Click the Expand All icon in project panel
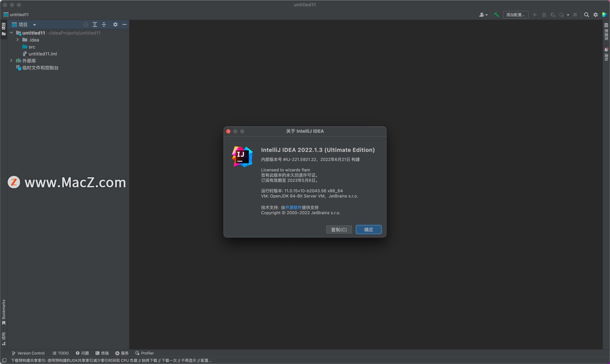Image resolution: width=610 pixels, height=364 pixels. [95, 24]
